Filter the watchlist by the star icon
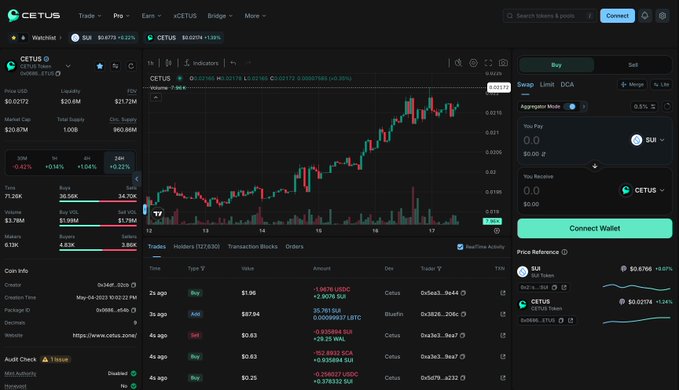679x390 pixels. tap(13, 38)
